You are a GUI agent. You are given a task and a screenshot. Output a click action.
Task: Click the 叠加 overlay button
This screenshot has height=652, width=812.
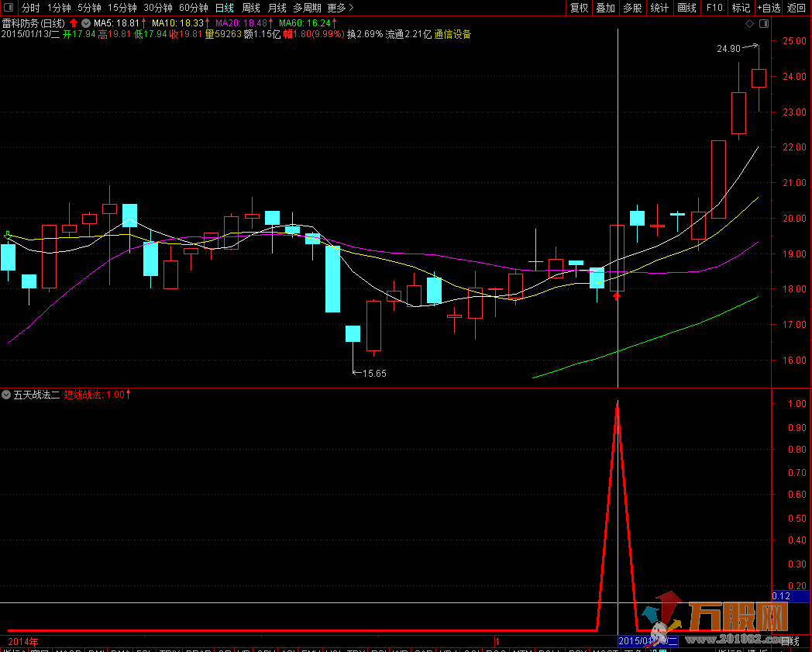(x=605, y=8)
